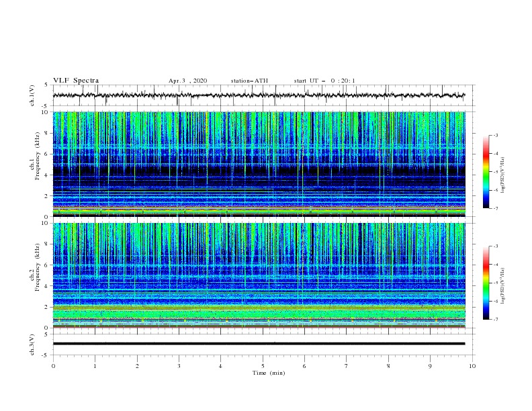Click the ch.2 Frequency (kHz) axis label
Image resolution: width=532 pixels, height=411 pixels.
(35, 267)
